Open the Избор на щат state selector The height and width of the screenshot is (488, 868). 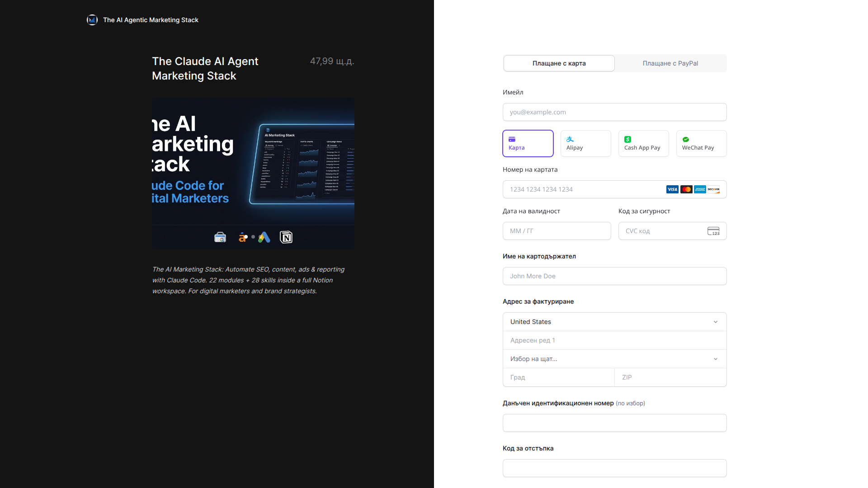[614, 359]
